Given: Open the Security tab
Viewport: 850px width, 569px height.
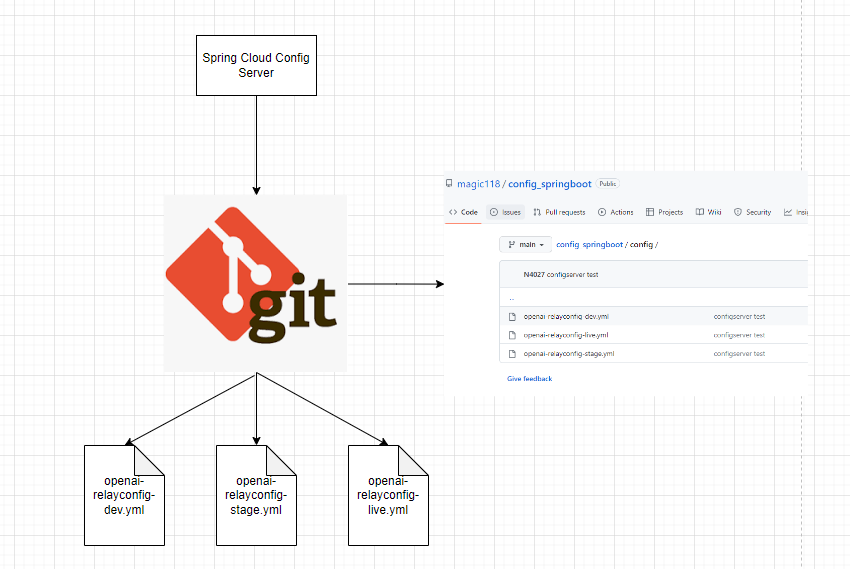Looking at the screenshot, I should [752, 212].
